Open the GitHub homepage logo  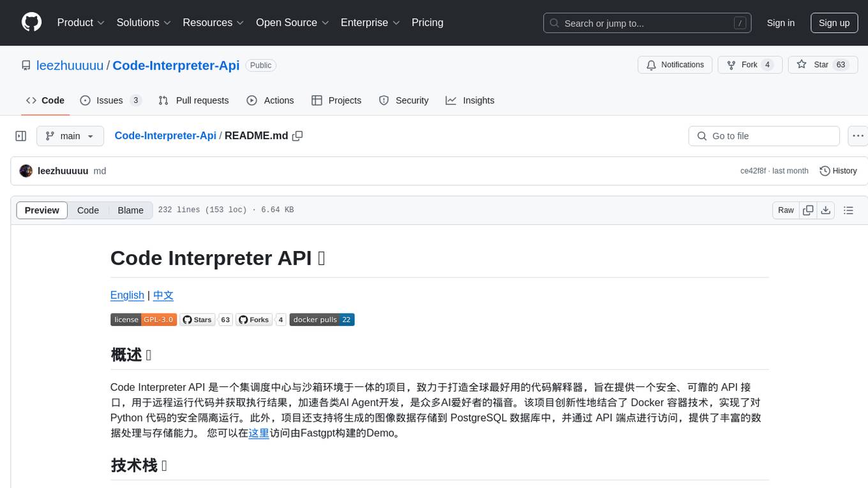[31, 22]
